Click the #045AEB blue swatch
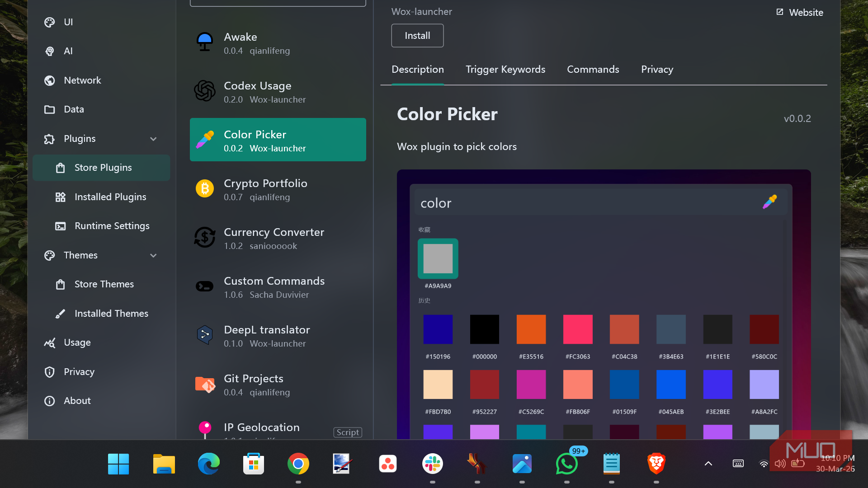Screen dimensions: 868x488 [x=671, y=385]
